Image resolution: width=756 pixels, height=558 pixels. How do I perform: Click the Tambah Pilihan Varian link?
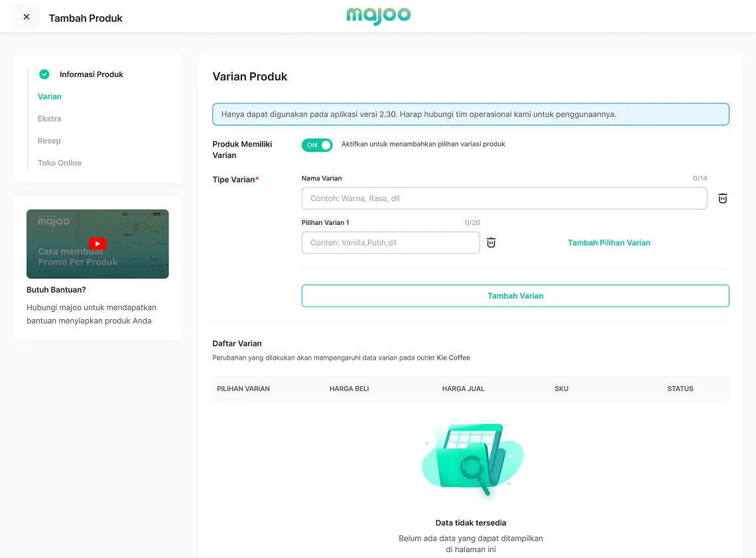(609, 243)
